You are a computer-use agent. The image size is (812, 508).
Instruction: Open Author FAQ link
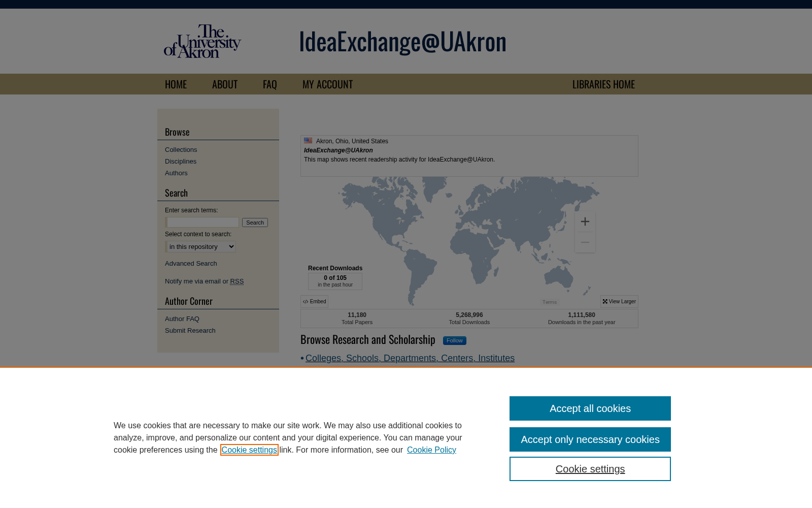pyautogui.click(x=182, y=319)
